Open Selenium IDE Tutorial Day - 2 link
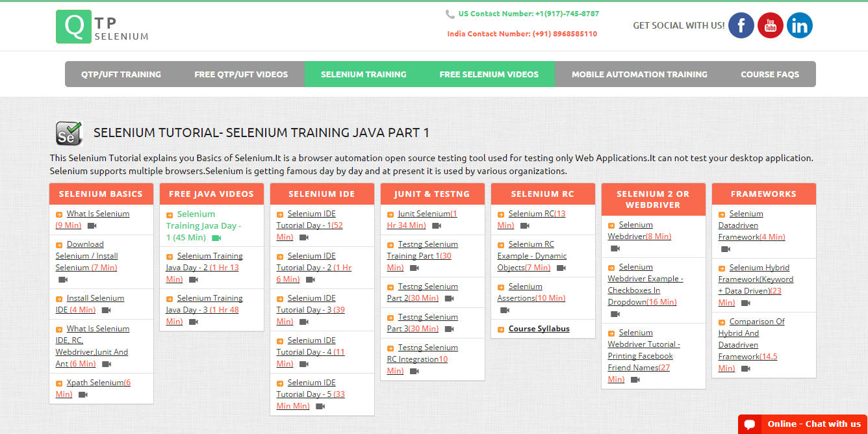The height and width of the screenshot is (434, 868). point(314,268)
